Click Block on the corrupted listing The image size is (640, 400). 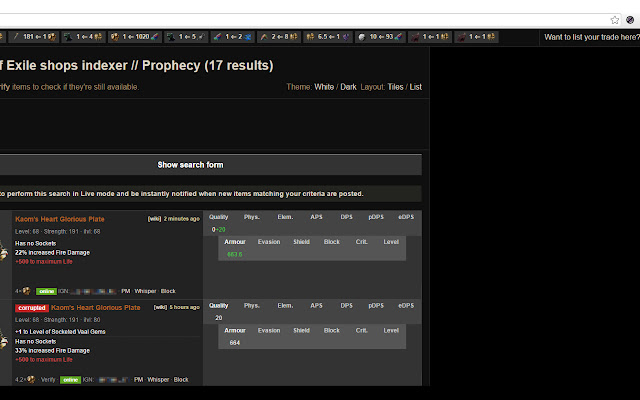coord(181,380)
